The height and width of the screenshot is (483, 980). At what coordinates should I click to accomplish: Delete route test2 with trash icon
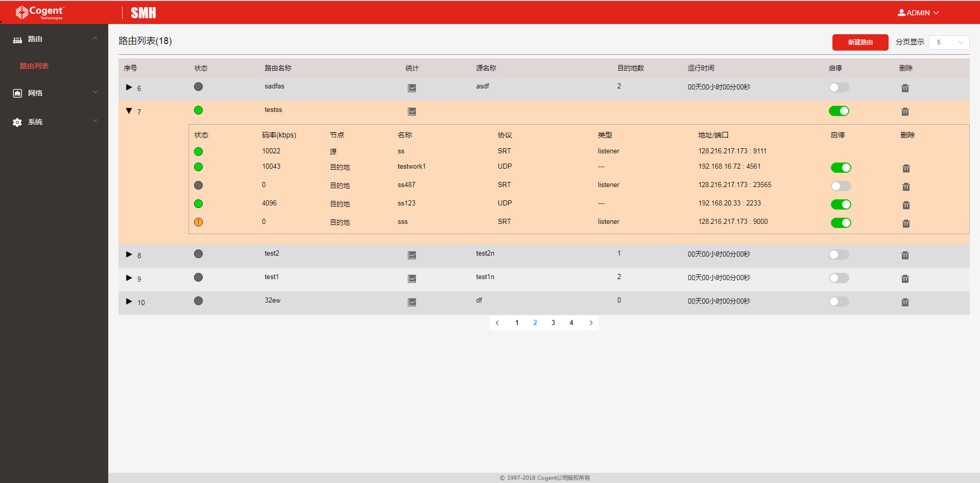click(x=905, y=255)
